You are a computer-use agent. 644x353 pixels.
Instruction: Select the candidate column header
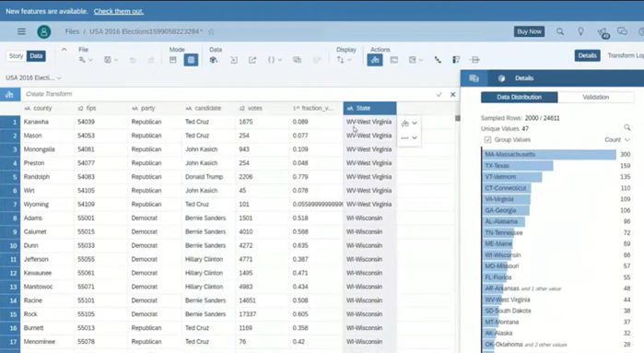point(208,109)
